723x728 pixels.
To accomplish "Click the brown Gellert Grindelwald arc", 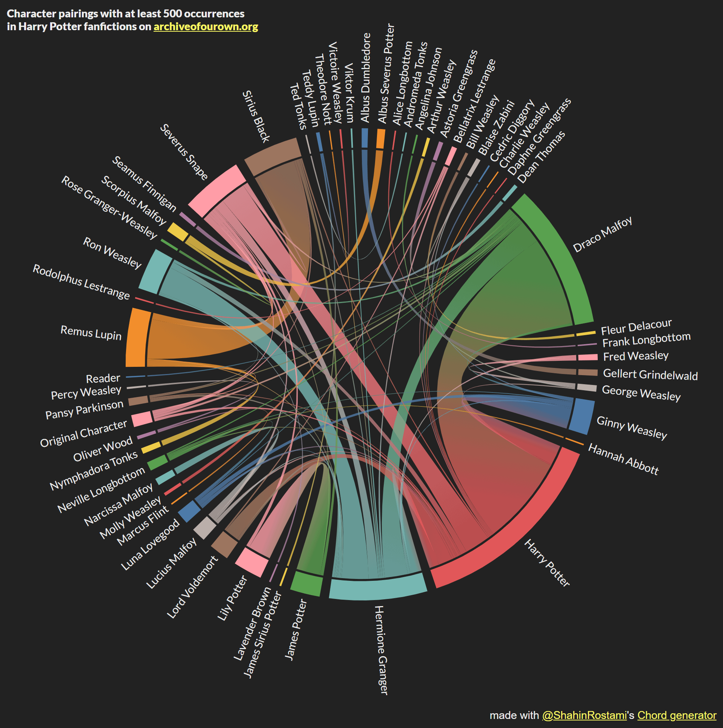I will (x=588, y=372).
